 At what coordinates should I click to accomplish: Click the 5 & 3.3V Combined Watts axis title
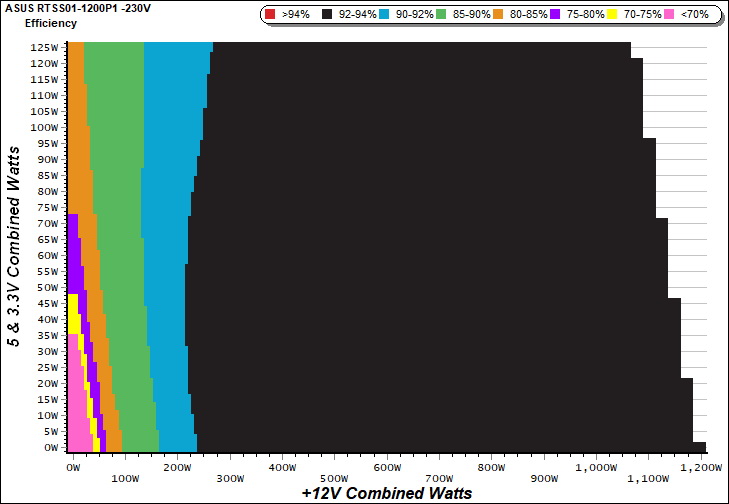pos(15,246)
